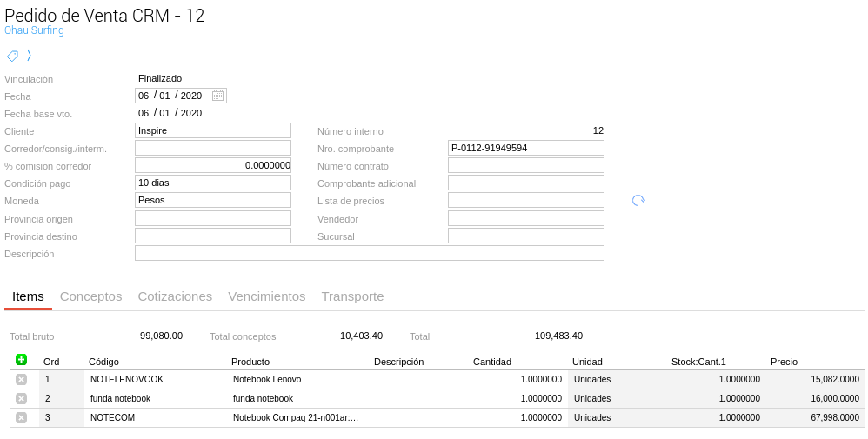The height and width of the screenshot is (439, 868).
Task: Remove the funda notebook item row
Action: tap(21, 399)
